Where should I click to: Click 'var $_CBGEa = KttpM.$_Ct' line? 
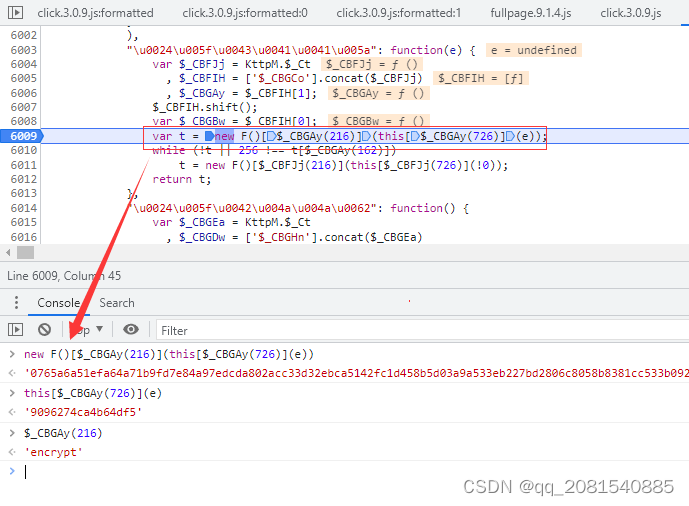coord(231,222)
